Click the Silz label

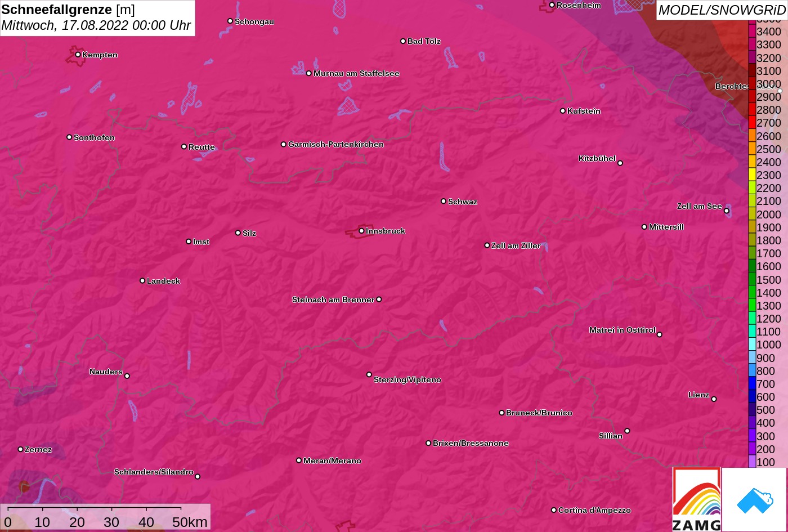249,233
